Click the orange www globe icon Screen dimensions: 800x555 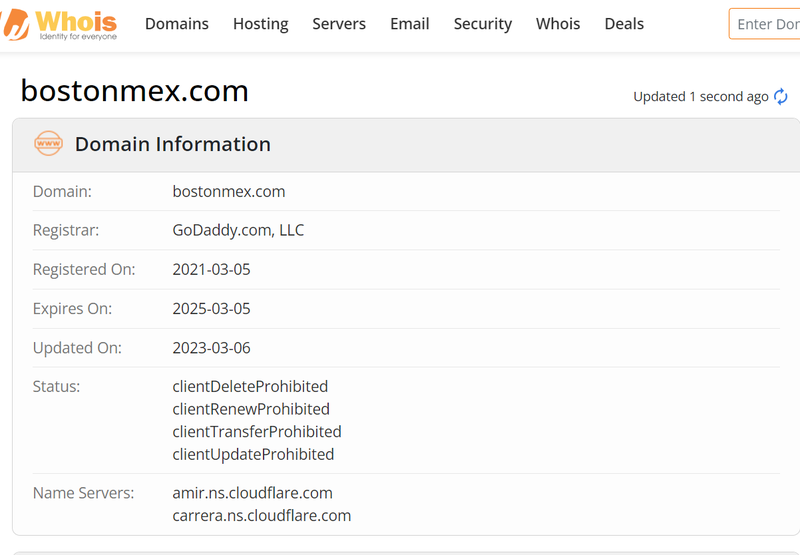tap(48, 144)
